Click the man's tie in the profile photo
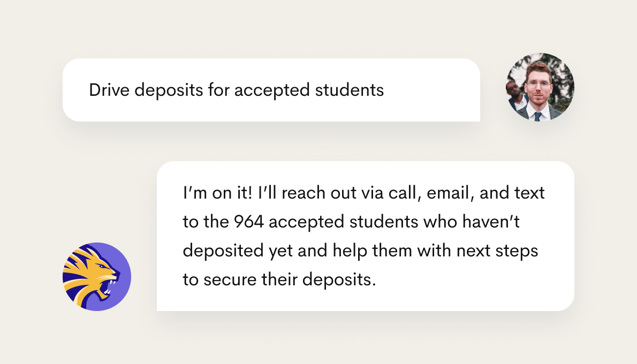The height and width of the screenshot is (364, 637). click(x=537, y=116)
